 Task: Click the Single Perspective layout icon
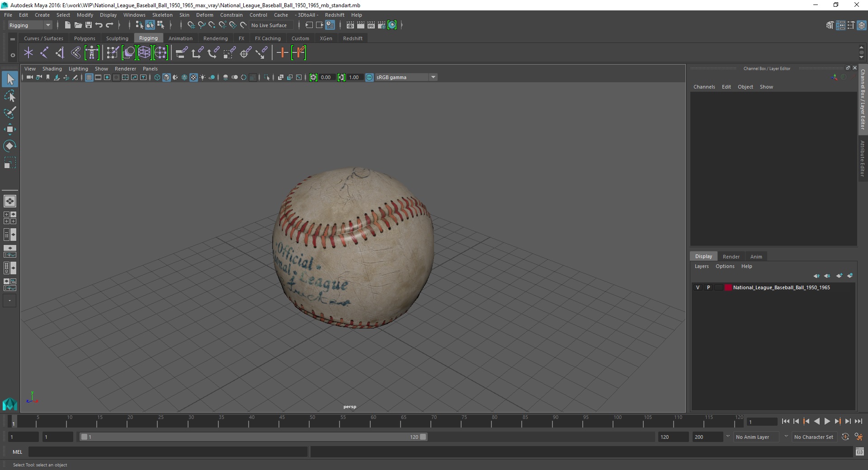(x=10, y=201)
